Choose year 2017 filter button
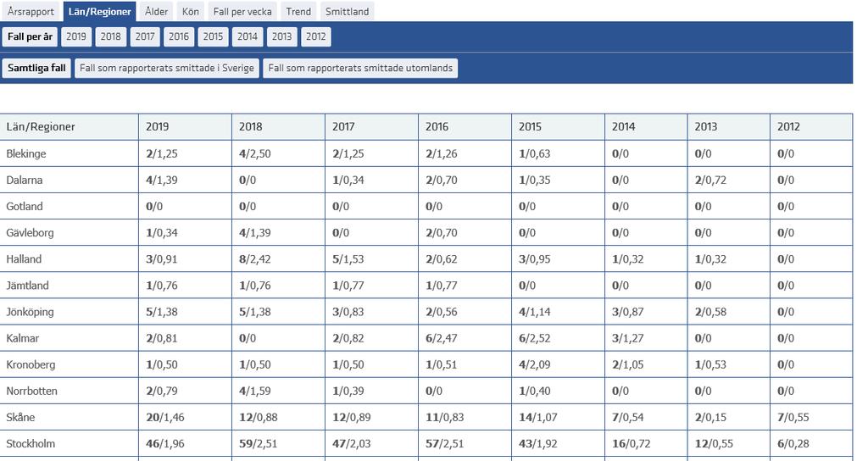The width and height of the screenshot is (868, 461). point(144,36)
